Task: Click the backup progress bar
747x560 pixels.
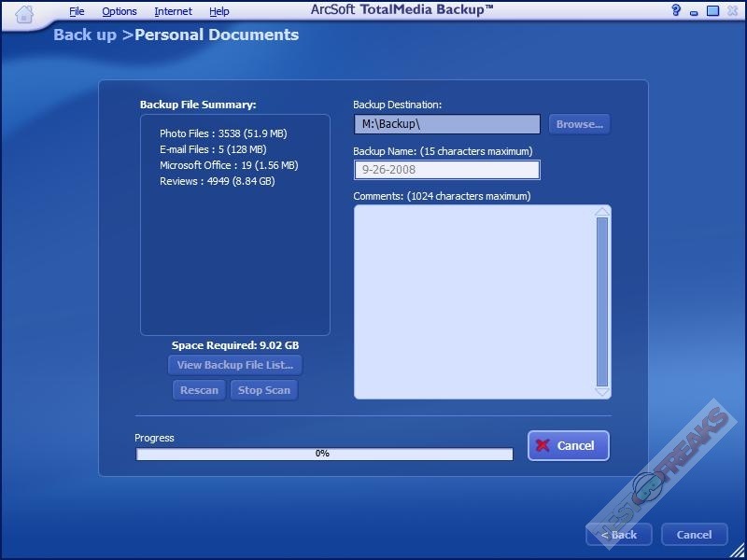Action: coord(324,455)
